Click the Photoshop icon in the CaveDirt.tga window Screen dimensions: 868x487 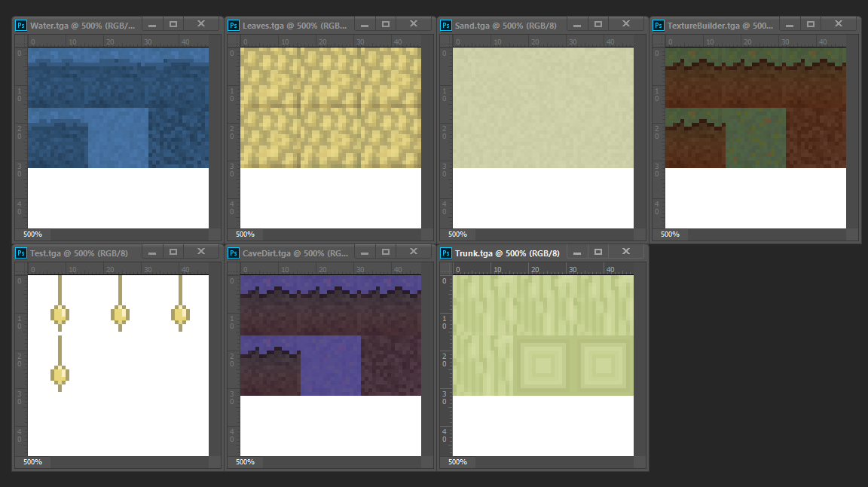point(234,253)
